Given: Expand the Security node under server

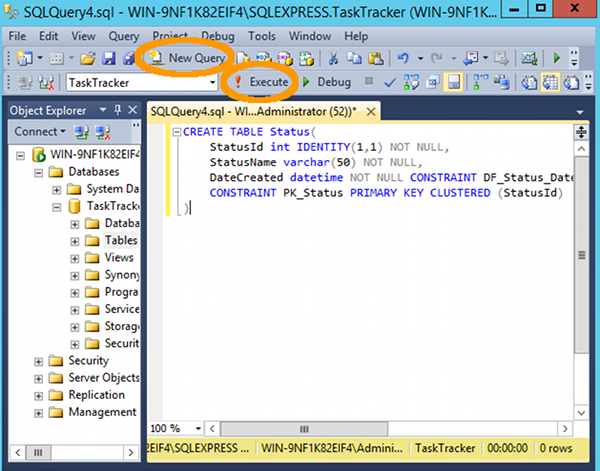Looking at the screenshot, I should (39, 362).
